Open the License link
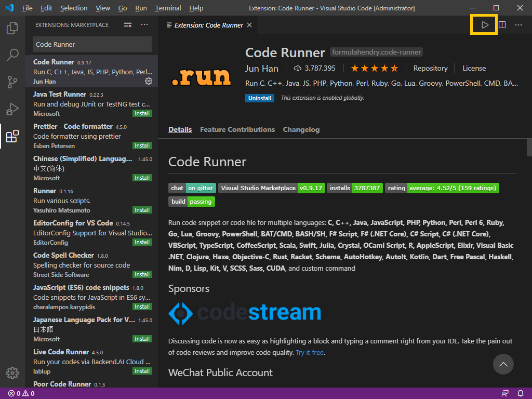The height and width of the screenshot is (399, 532). pos(474,69)
